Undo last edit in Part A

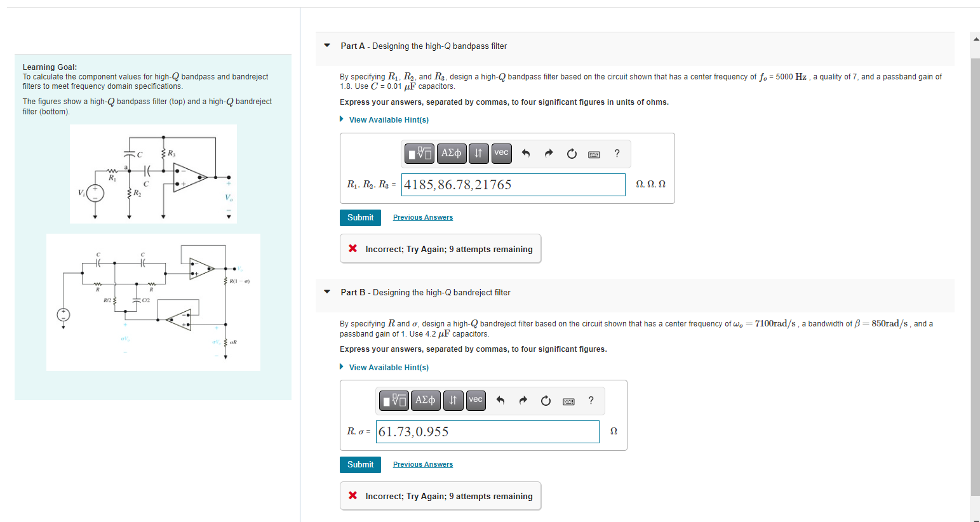click(525, 153)
